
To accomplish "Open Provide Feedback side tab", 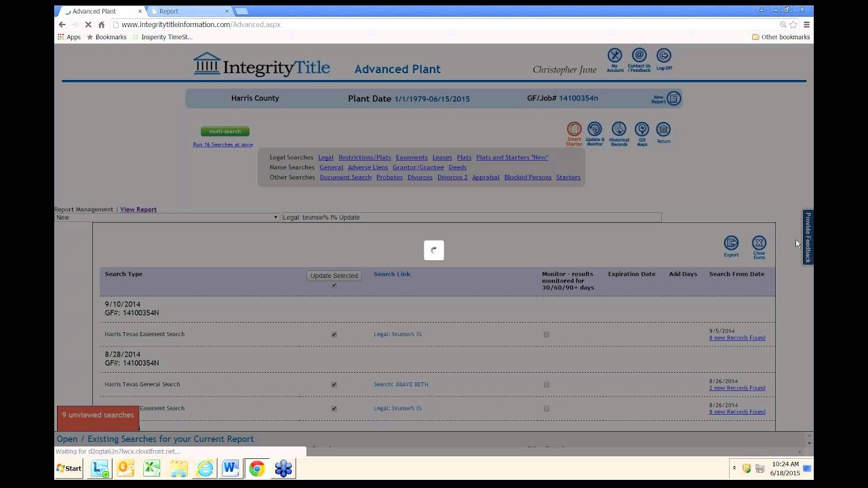I will point(808,237).
